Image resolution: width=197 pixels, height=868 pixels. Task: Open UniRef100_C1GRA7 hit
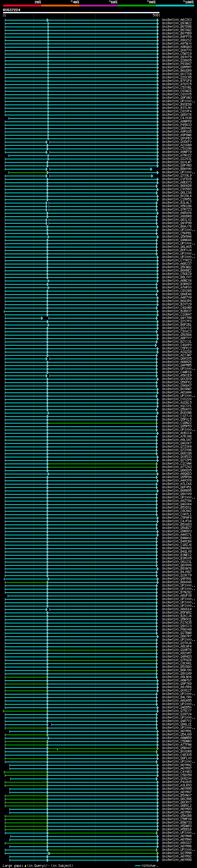point(177,314)
